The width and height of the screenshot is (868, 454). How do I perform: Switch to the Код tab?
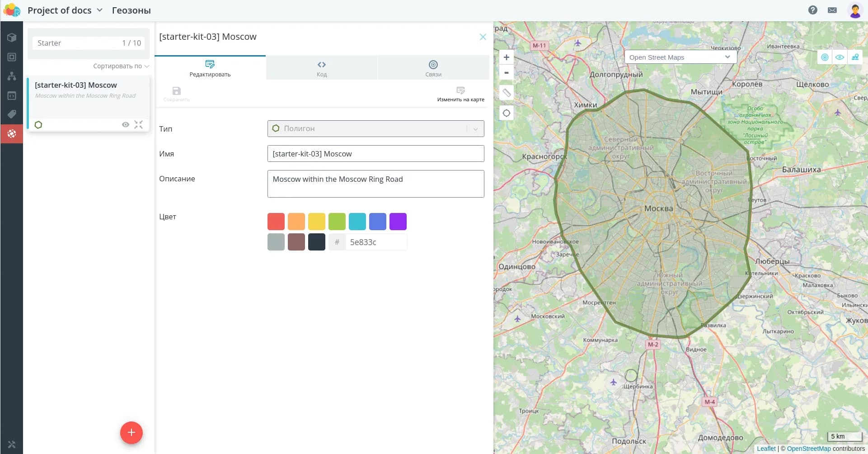(x=321, y=68)
